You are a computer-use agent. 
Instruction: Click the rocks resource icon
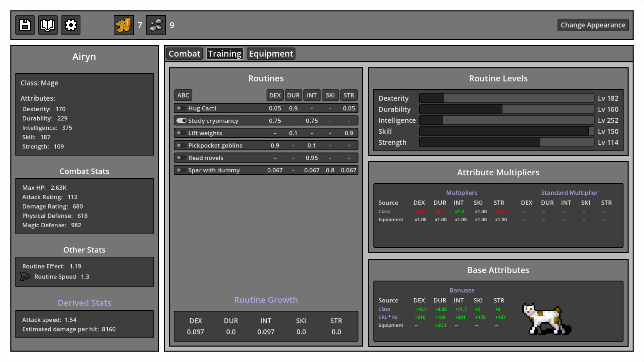pyautogui.click(x=156, y=25)
